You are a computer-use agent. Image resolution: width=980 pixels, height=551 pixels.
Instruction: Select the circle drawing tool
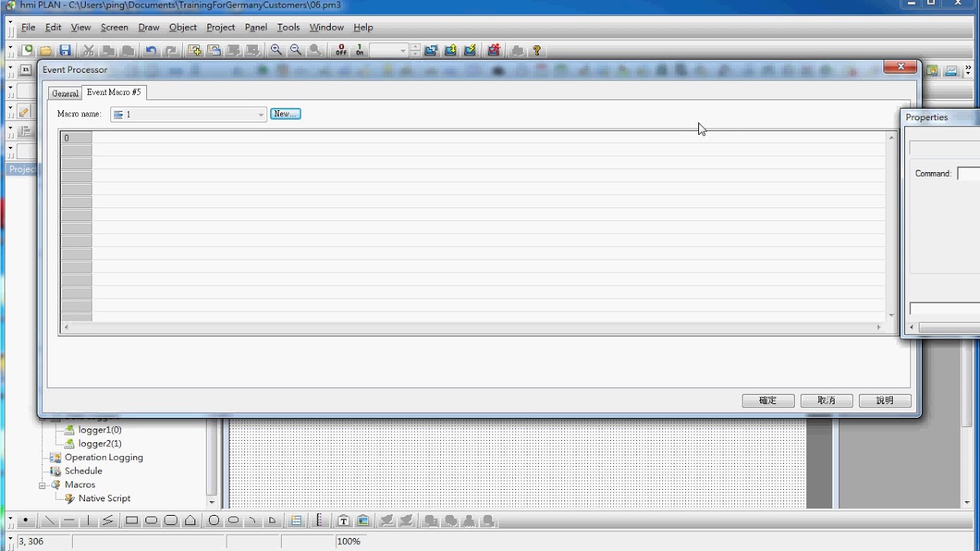pyautogui.click(x=214, y=520)
